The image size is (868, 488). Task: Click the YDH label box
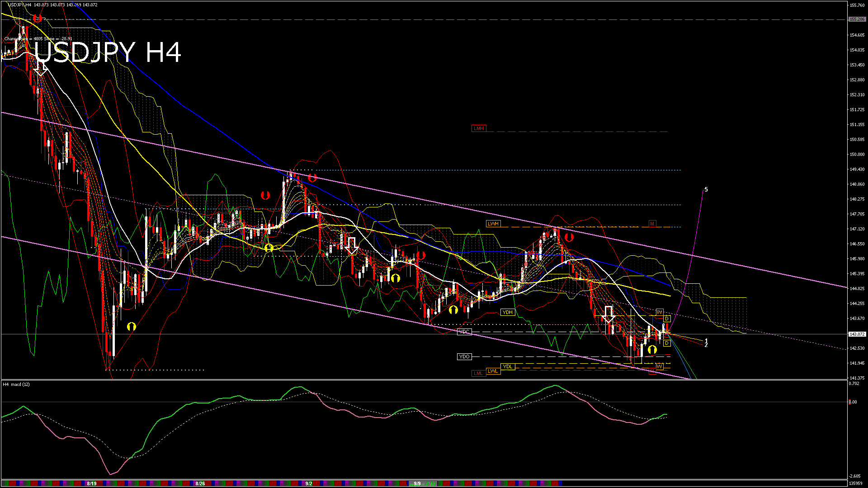(508, 312)
